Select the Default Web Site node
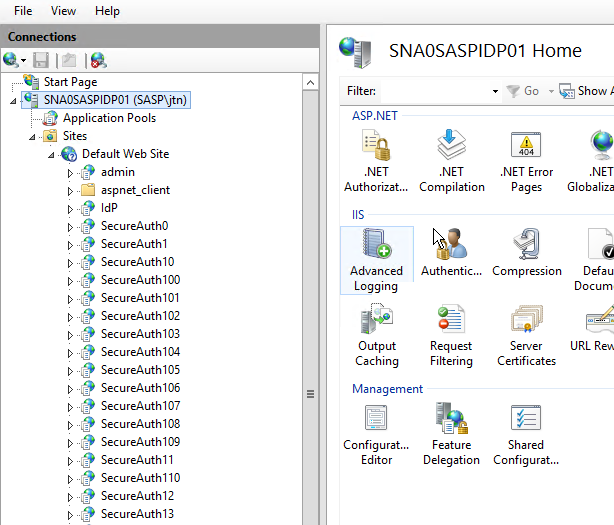 coord(125,154)
